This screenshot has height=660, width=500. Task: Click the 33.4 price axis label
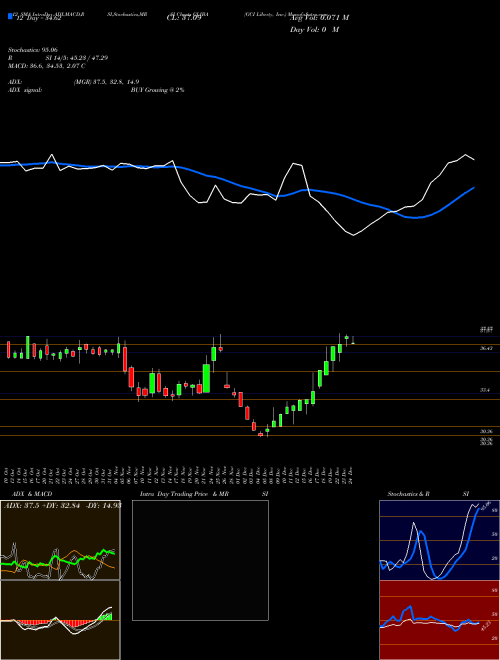485,391
